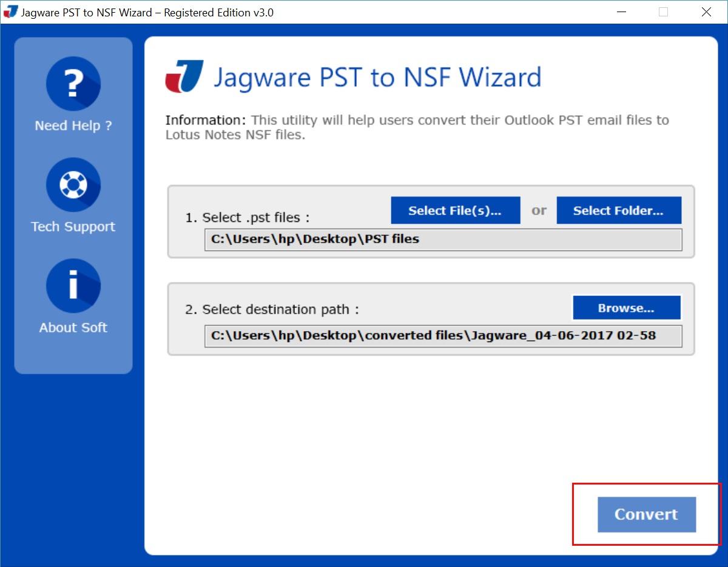Click the 'Tech Support' label

click(x=73, y=227)
